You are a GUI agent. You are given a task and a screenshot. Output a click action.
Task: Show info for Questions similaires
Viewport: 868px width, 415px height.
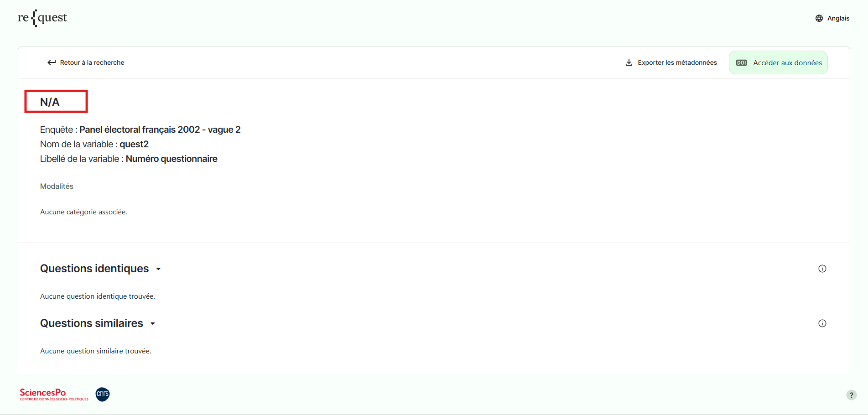pos(822,323)
